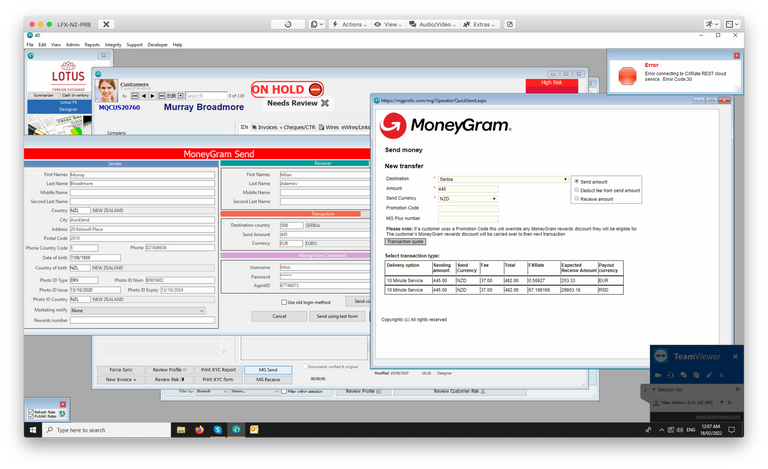768x469 pixels.
Task: Click the Print KYC Report button
Action: (x=218, y=370)
